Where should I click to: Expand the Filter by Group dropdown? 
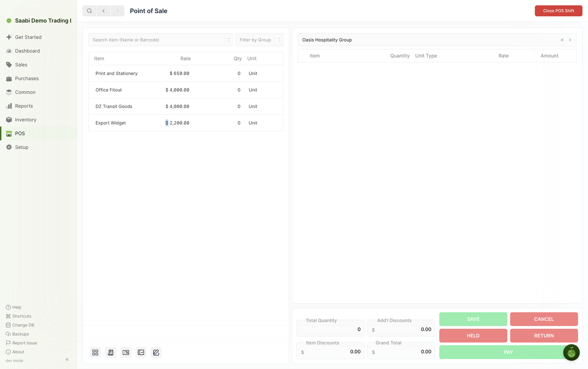[259, 40]
